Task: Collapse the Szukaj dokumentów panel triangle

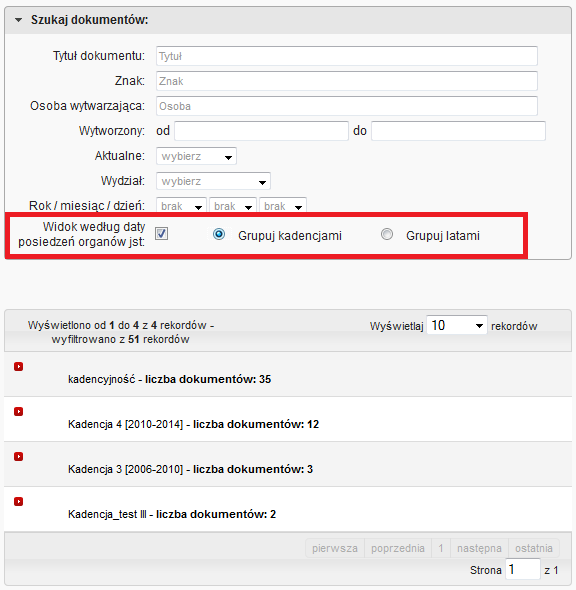Action: coord(18,20)
